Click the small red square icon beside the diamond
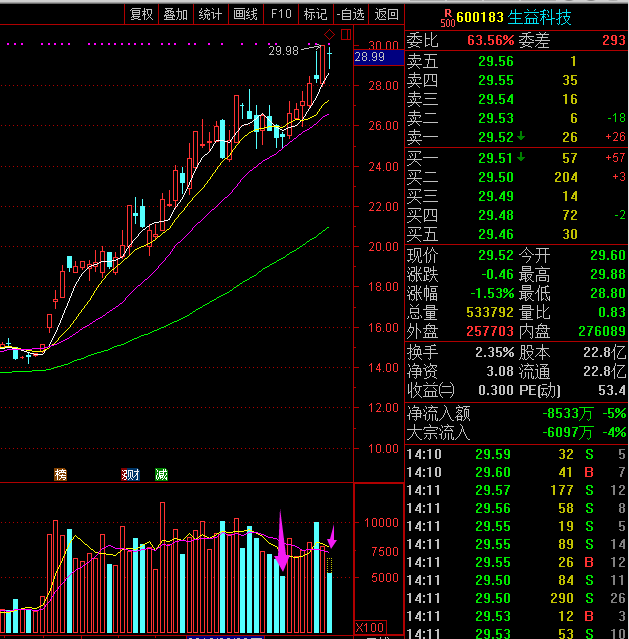Screen dimensions: 629x639 tap(346, 35)
